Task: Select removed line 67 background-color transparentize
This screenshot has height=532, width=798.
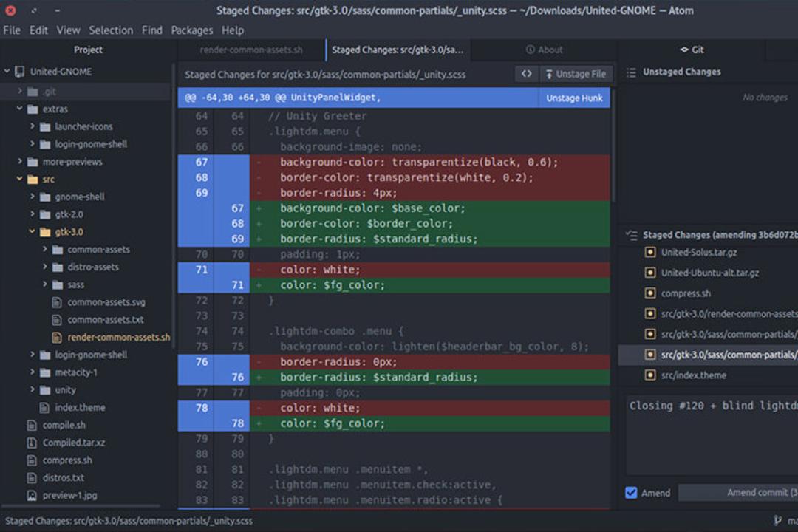Action: click(394, 163)
